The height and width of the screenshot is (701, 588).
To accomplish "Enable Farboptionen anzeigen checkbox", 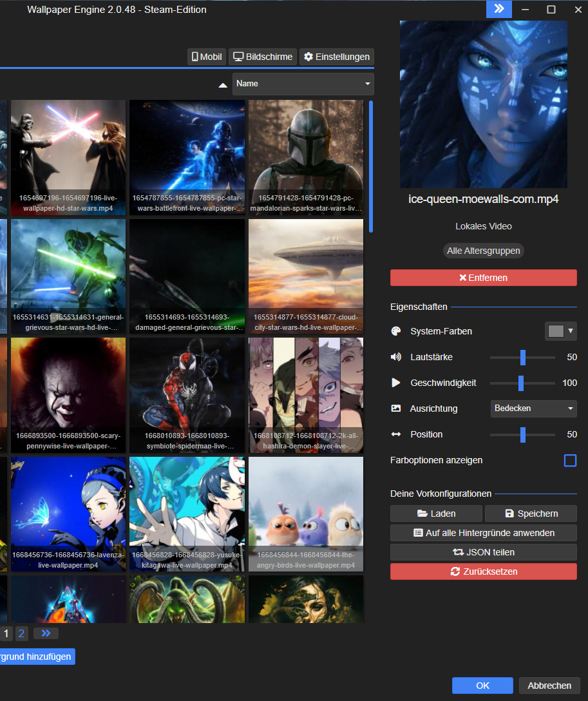I will [x=570, y=461].
